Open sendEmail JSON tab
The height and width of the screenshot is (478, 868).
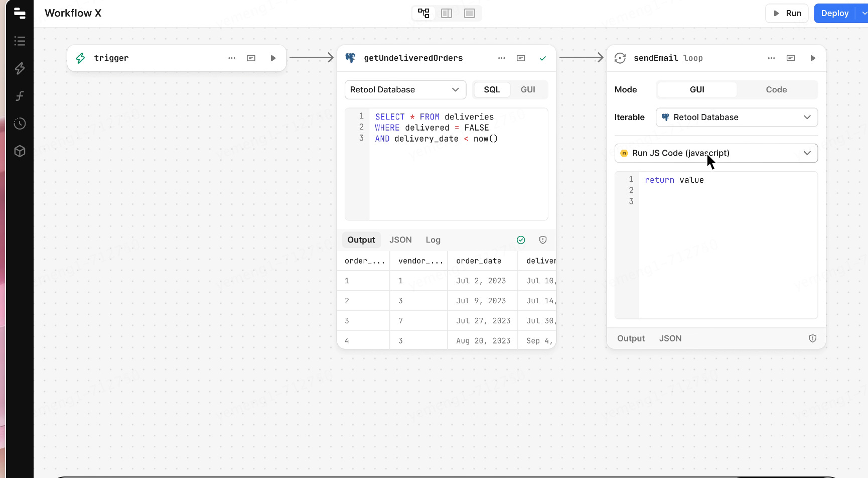click(670, 338)
